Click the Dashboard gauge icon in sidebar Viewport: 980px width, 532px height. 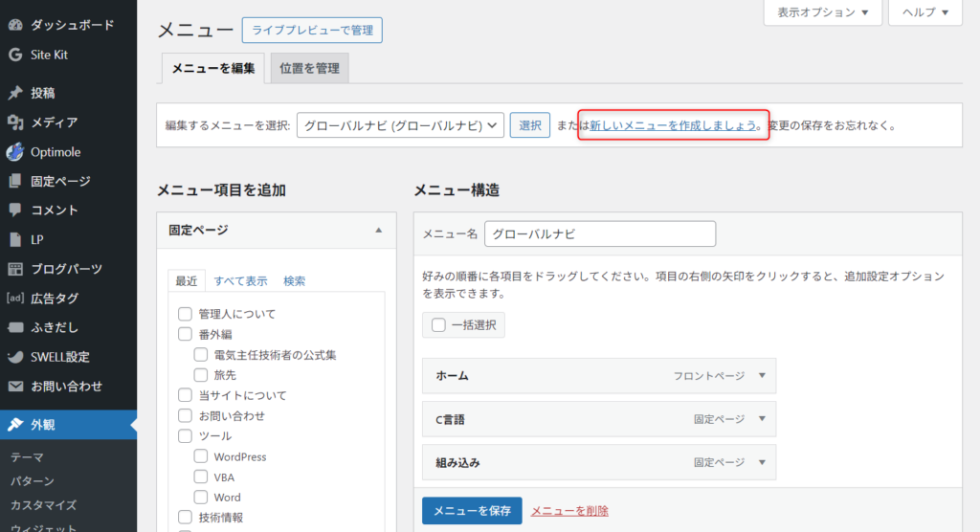[x=15, y=25]
